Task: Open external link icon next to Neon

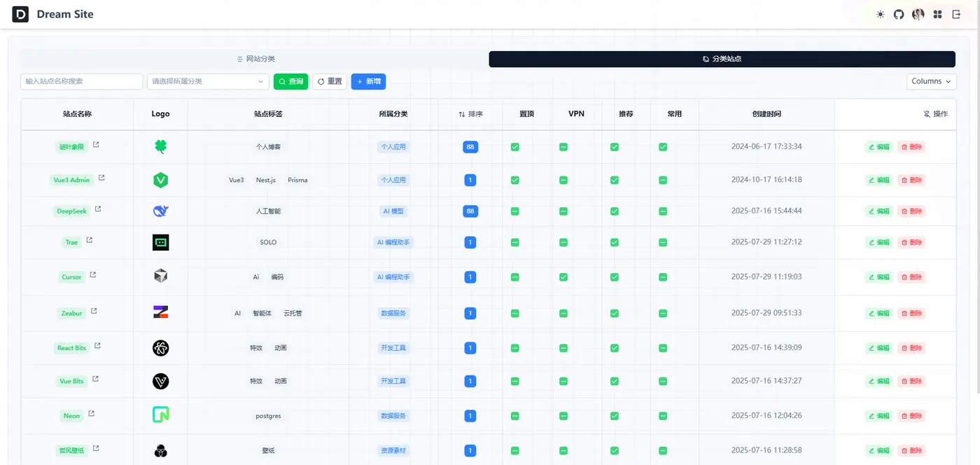Action: tap(91, 414)
